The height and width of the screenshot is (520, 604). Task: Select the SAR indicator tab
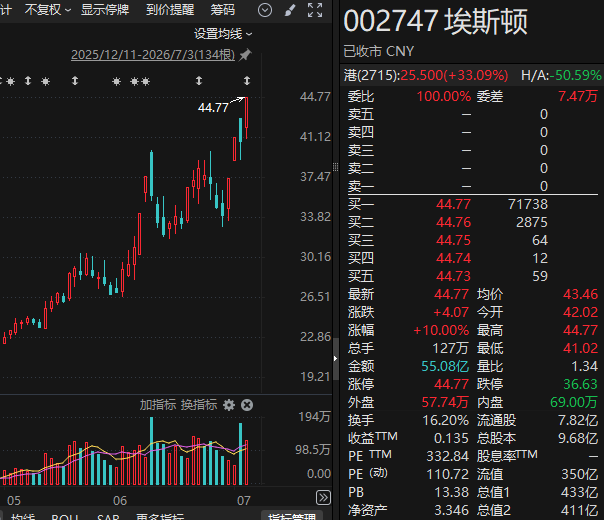108,516
